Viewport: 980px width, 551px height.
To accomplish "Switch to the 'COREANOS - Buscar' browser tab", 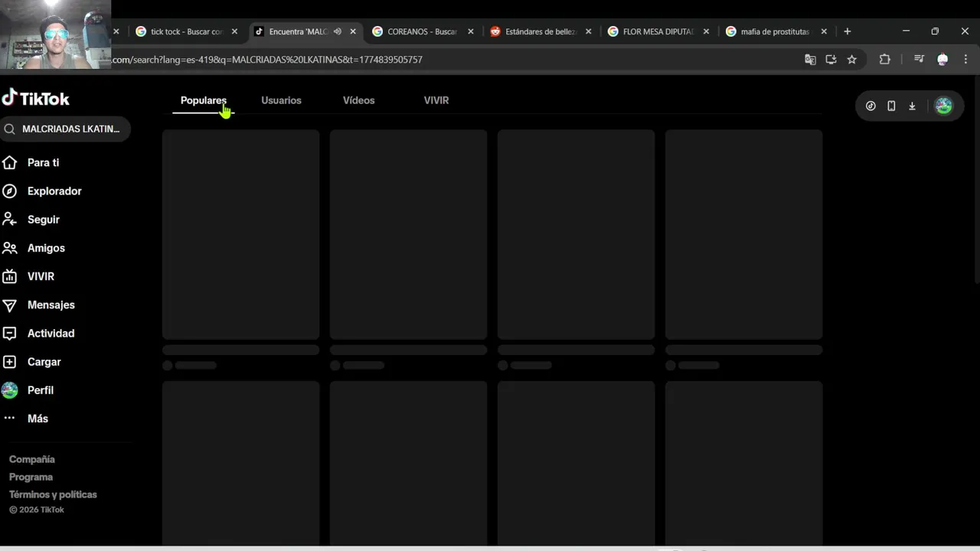I will [422, 31].
